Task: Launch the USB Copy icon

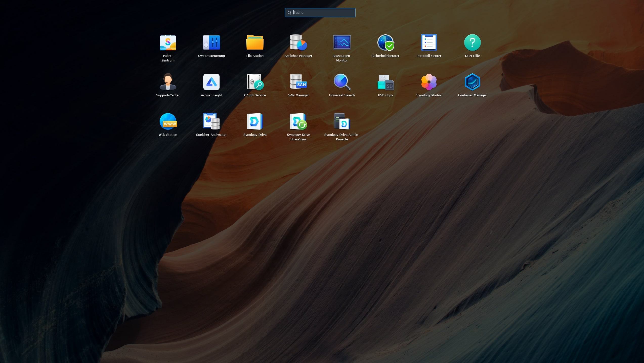Action: tap(385, 82)
